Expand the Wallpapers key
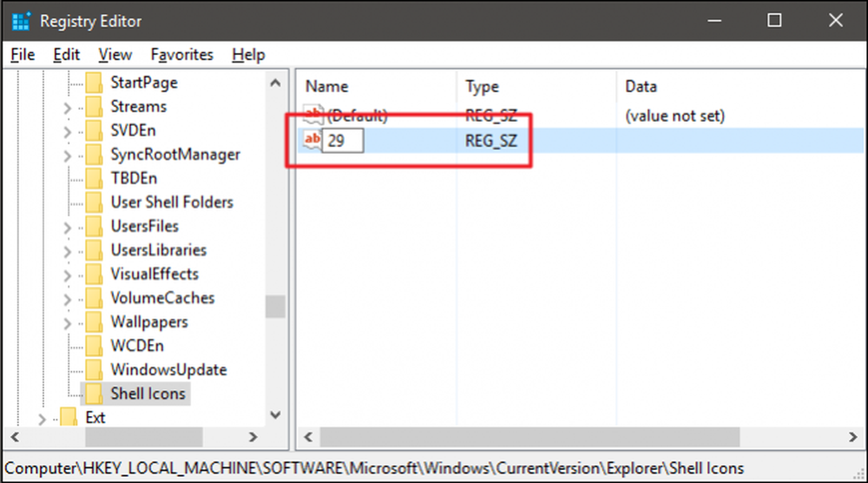Screen dimensions: 868x483 pyautogui.click(x=68, y=323)
